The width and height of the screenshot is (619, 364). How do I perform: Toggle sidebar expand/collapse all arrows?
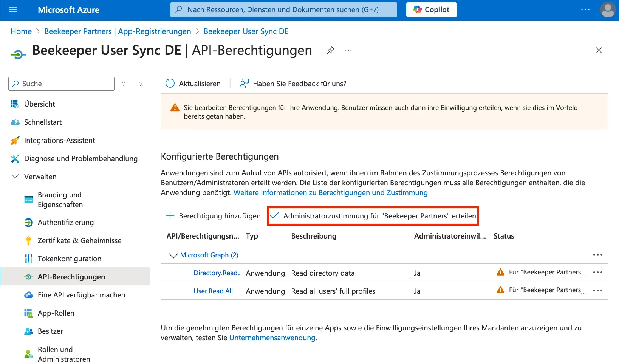(x=124, y=84)
